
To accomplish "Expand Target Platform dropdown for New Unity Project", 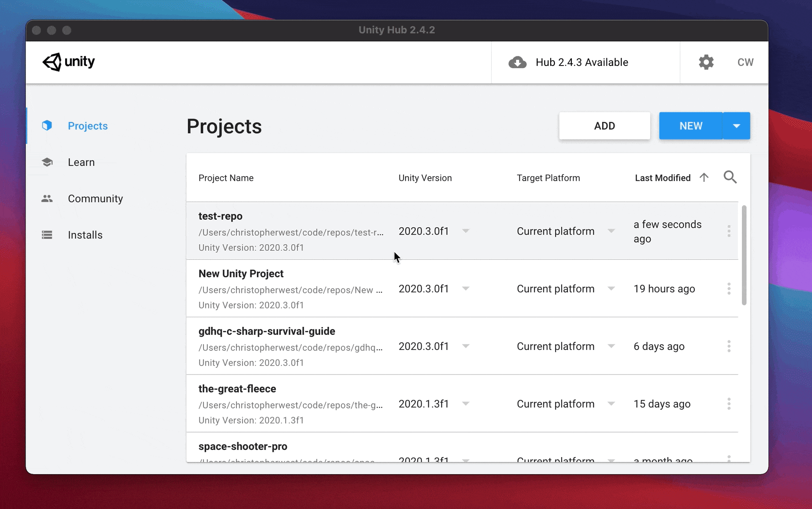I will 611,289.
